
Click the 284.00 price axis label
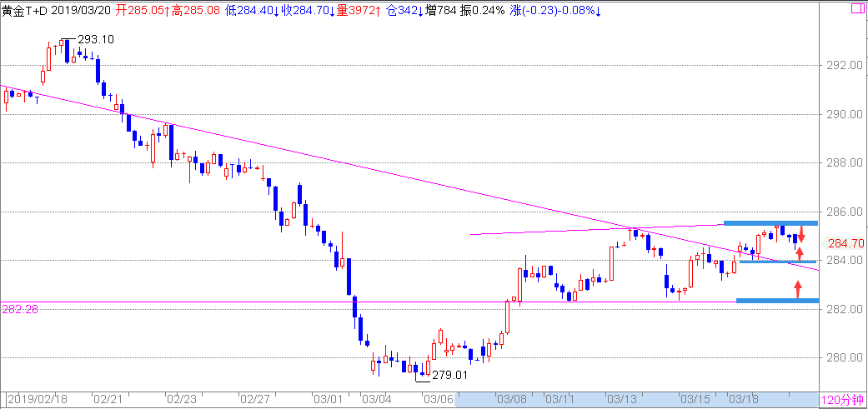pos(845,261)
